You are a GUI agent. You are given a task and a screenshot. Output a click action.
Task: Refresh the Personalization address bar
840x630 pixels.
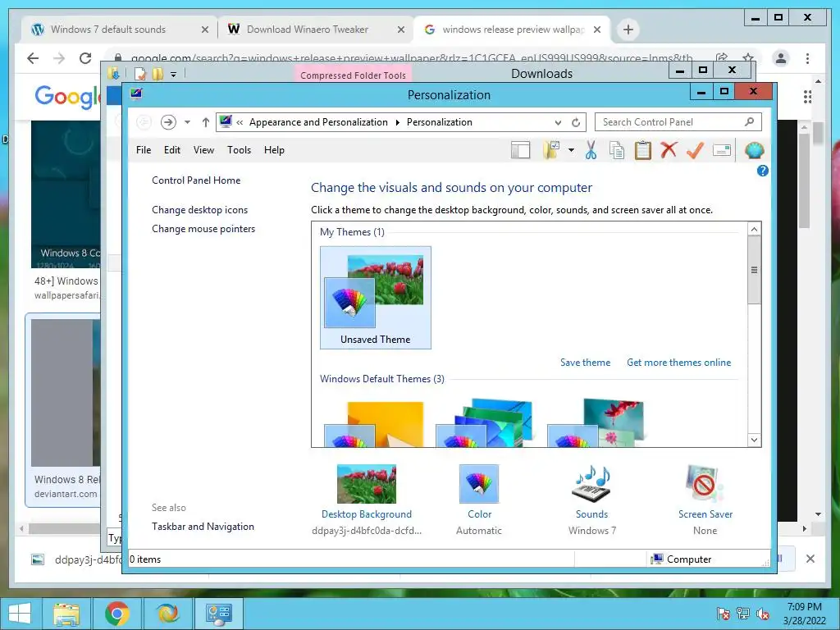click(576, 123)
